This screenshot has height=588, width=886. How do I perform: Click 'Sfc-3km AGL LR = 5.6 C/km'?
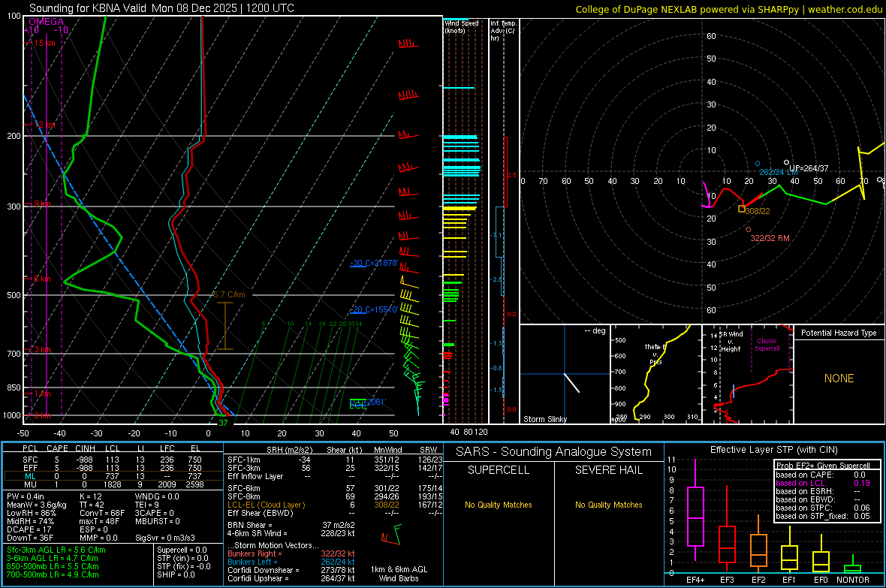pyautogui.click(x=56, y=550)
